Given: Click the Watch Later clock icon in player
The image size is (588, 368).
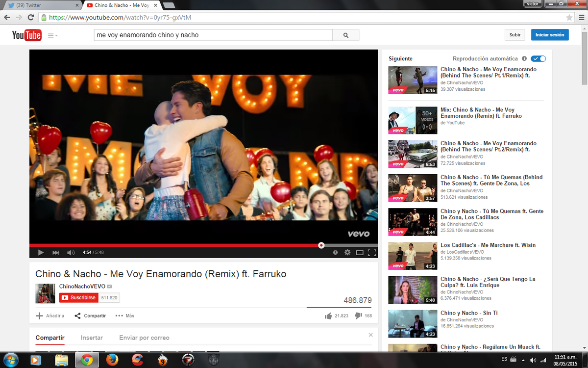Looking at the screenshot, I should pos(336,253).
